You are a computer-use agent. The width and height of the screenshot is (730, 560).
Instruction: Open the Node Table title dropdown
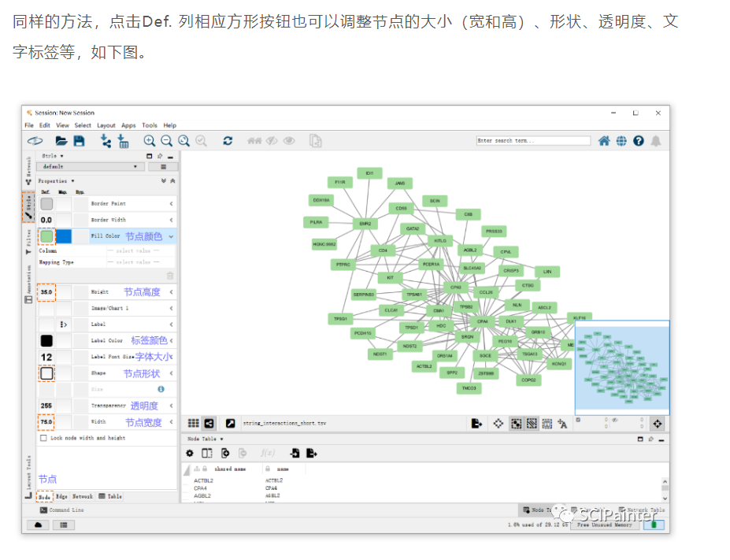coord(206,439)
